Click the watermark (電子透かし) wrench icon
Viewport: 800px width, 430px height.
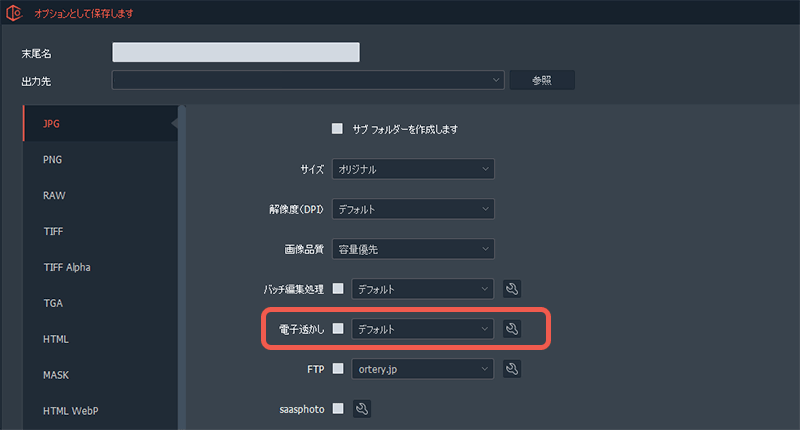click(x=512, y=329)
